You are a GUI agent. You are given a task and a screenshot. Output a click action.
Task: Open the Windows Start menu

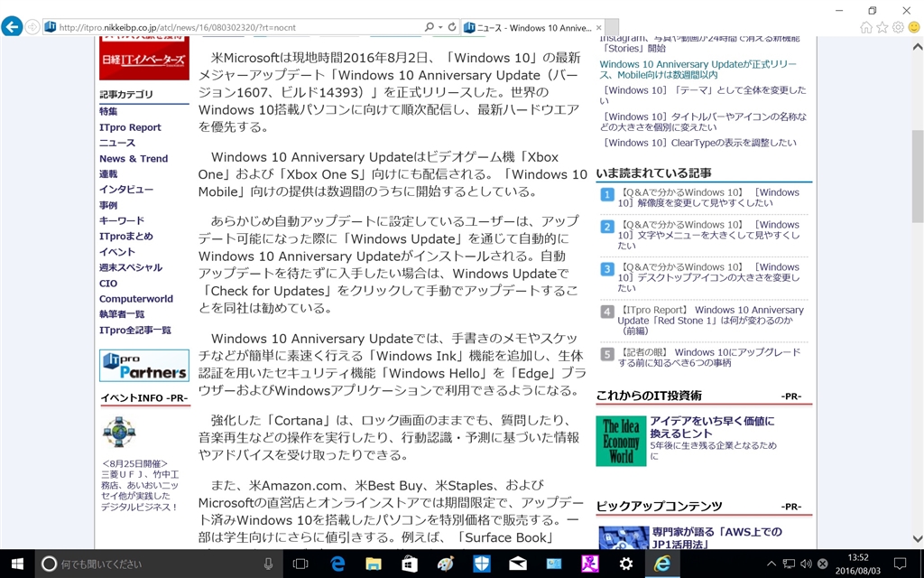click(17, 564)
